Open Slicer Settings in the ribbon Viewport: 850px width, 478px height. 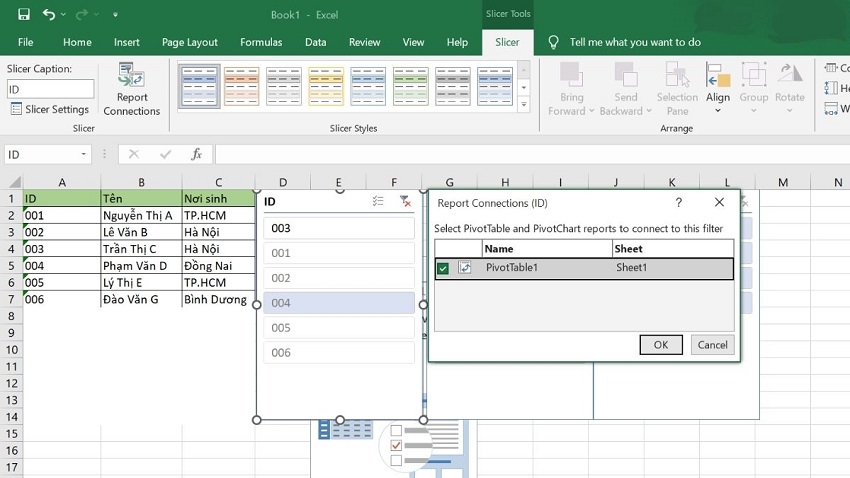coord(50,109)
